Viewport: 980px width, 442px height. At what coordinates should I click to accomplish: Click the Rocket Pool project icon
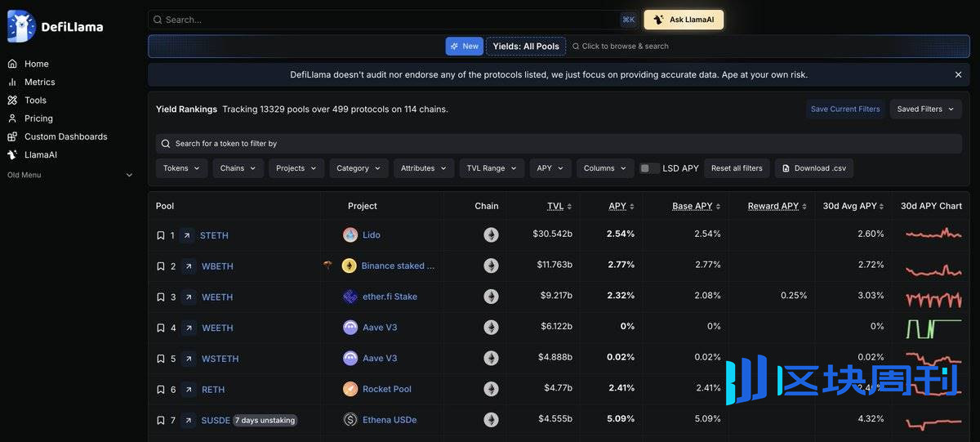coord(350,390)
